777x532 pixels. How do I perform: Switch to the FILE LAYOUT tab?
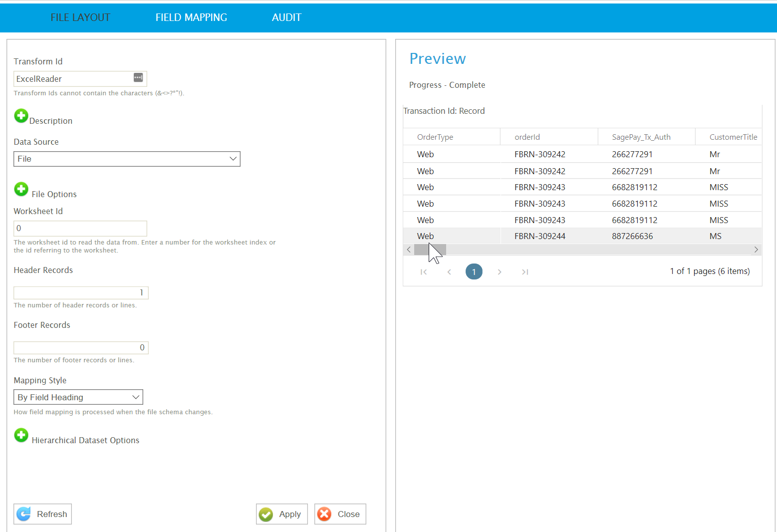[x=80, y=17]
